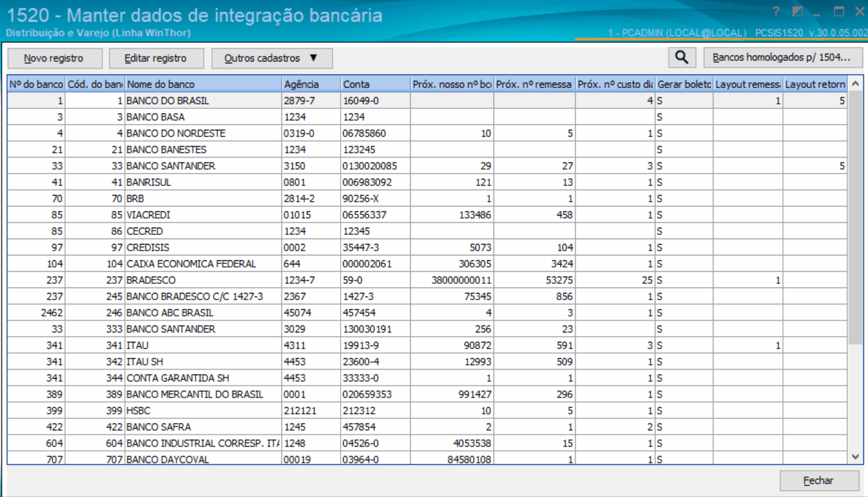Click conta cell 006983092

375,182
